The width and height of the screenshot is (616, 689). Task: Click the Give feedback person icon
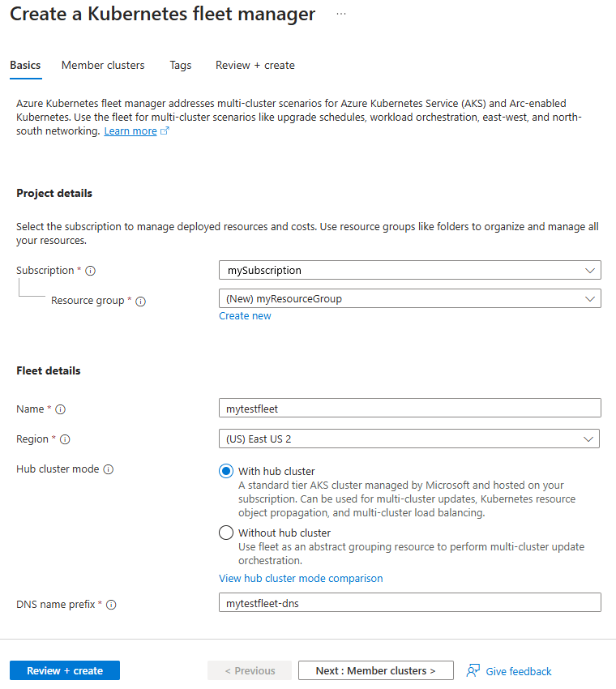(x=473, y=671)
